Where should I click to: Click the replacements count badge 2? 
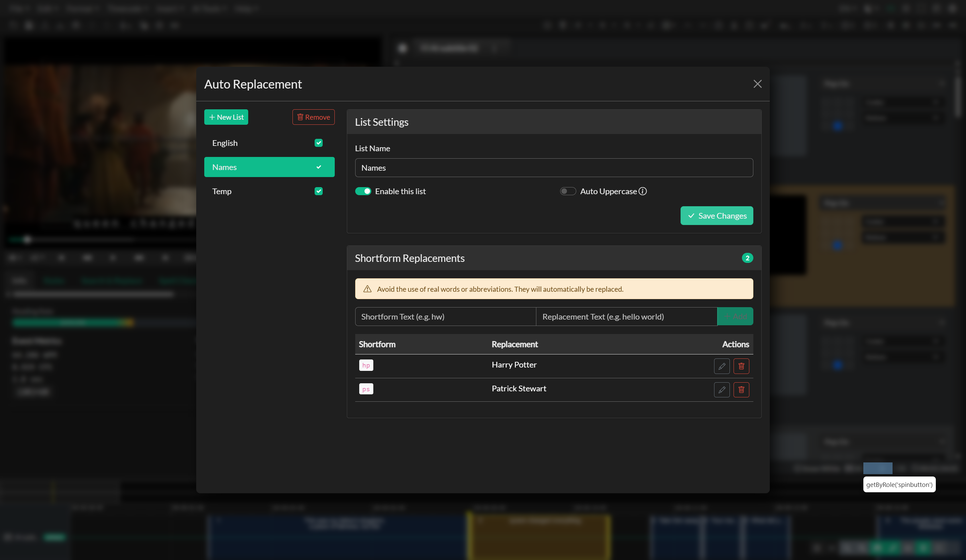747,258
